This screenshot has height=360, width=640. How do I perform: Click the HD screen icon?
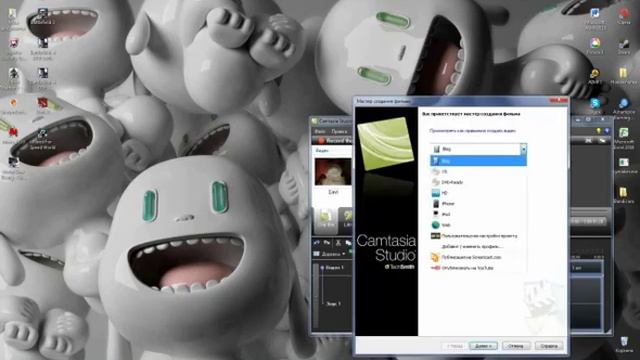(x=436, y=193)
